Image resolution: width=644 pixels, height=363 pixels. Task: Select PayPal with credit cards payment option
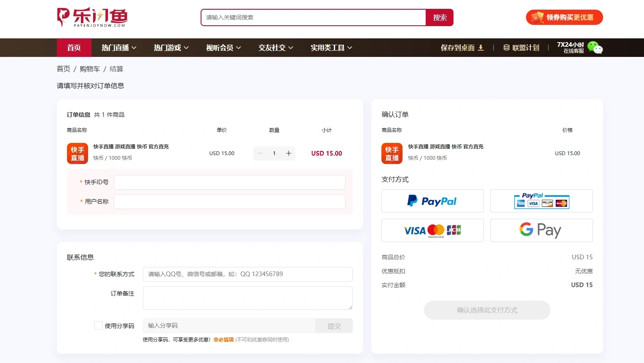point(541,201)
